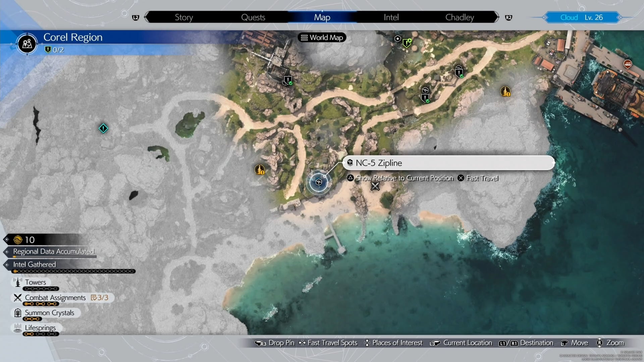Click the Drop Pin control
This screenshot has width=644, height=362.
pyautogui.click(x=274, y=343)
